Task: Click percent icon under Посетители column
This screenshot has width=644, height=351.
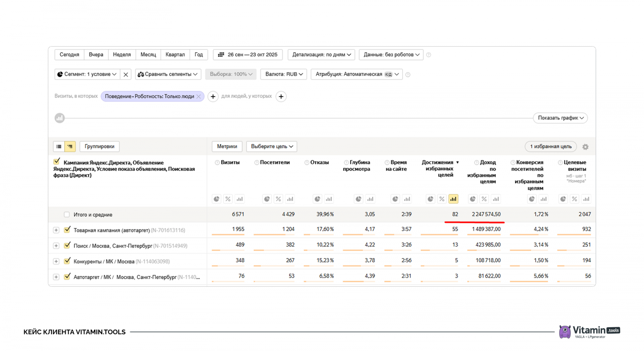Action: click(278, 199)
